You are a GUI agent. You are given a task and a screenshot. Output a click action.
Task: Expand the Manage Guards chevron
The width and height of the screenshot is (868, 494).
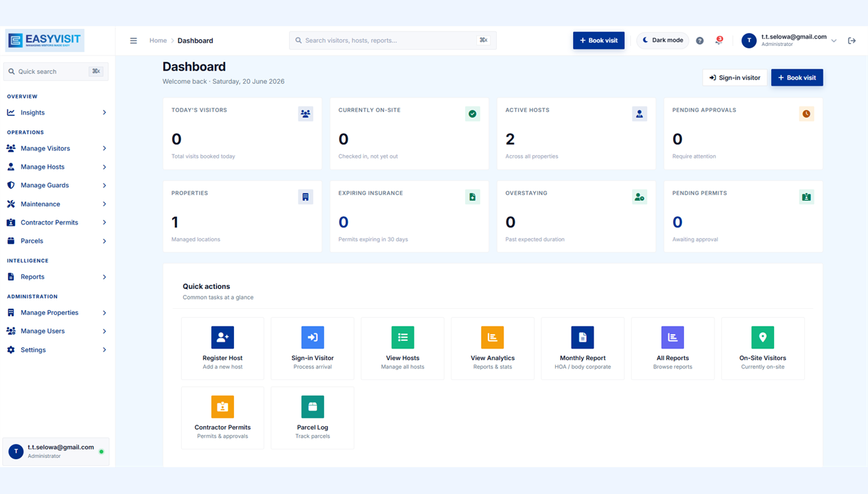click(104, 185)
